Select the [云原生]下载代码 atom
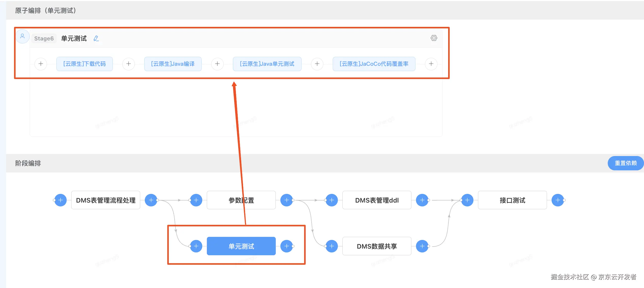 (x=85, y=64)
